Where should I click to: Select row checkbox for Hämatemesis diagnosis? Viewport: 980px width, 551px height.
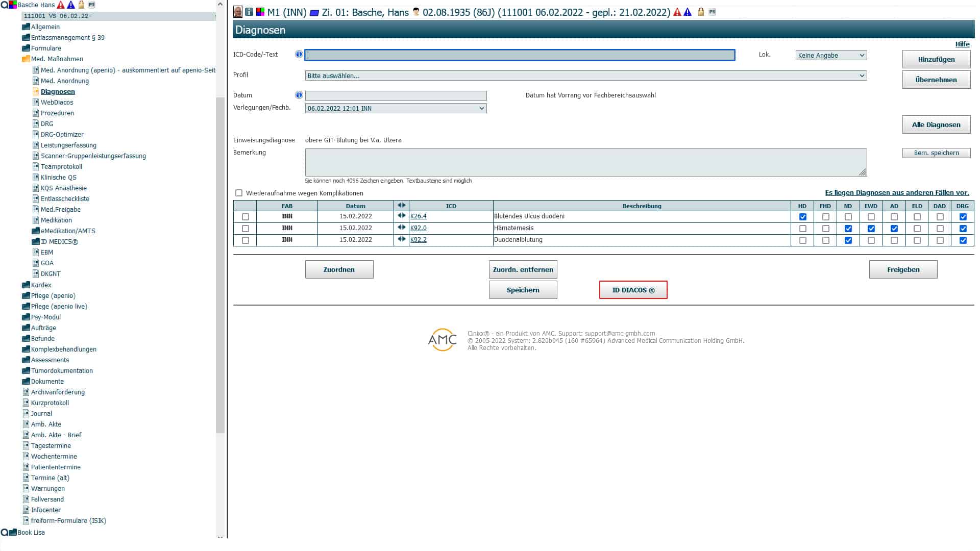pyautogui.click(x=246, y=229)
